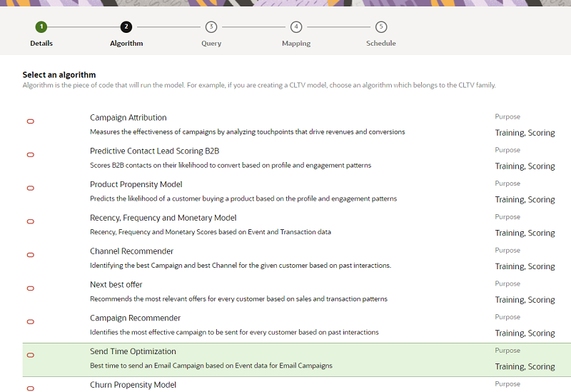Go to step 1 Details circle
This screenshot has width=571, height=392.
pyautogui.click(x=41, y=27)
